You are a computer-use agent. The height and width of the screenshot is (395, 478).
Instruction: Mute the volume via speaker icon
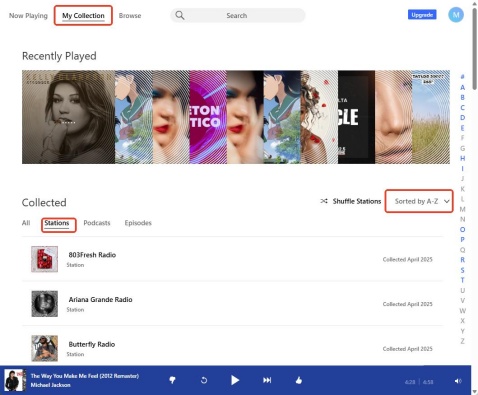[458, 381]
